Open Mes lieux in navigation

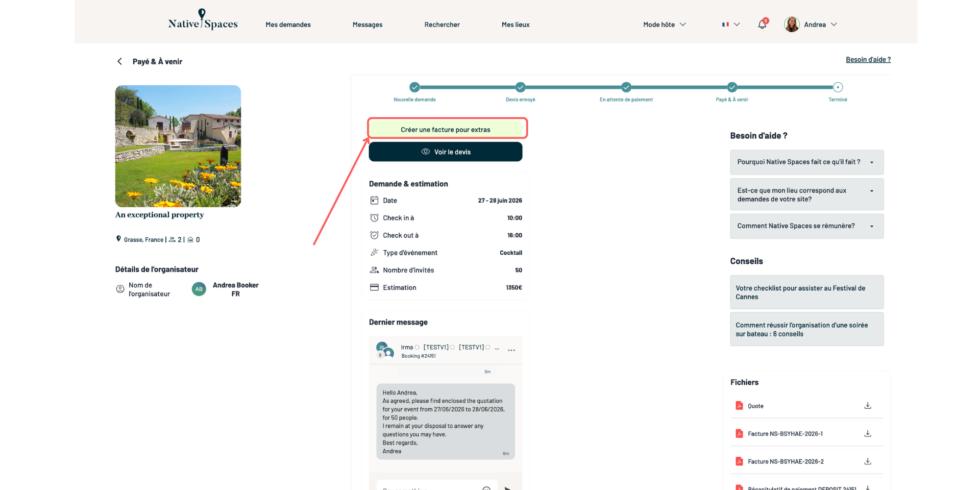[x=515, y=24]
